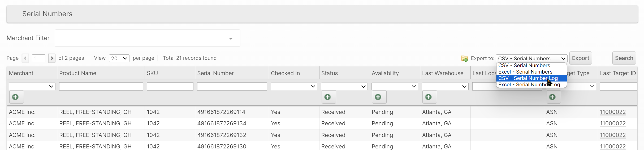Open the Merchant Filter dropdown
Screen dimensions: 644x150
[x=147, y=38]
